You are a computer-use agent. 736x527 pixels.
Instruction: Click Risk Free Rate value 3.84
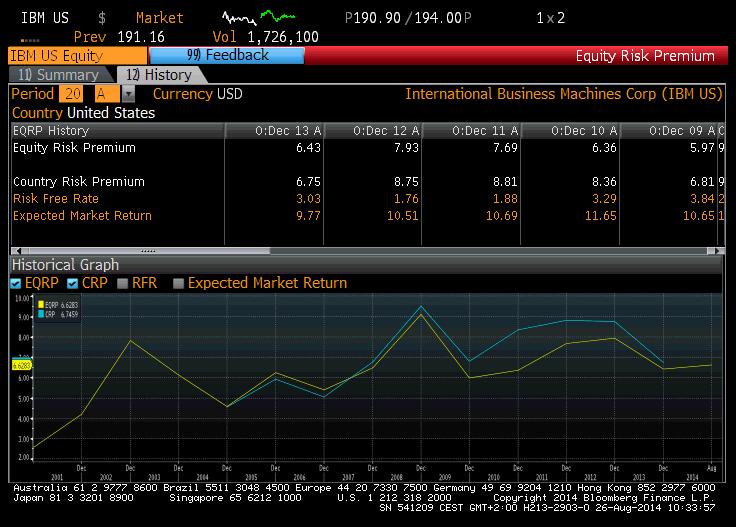(x=702, y=199)
